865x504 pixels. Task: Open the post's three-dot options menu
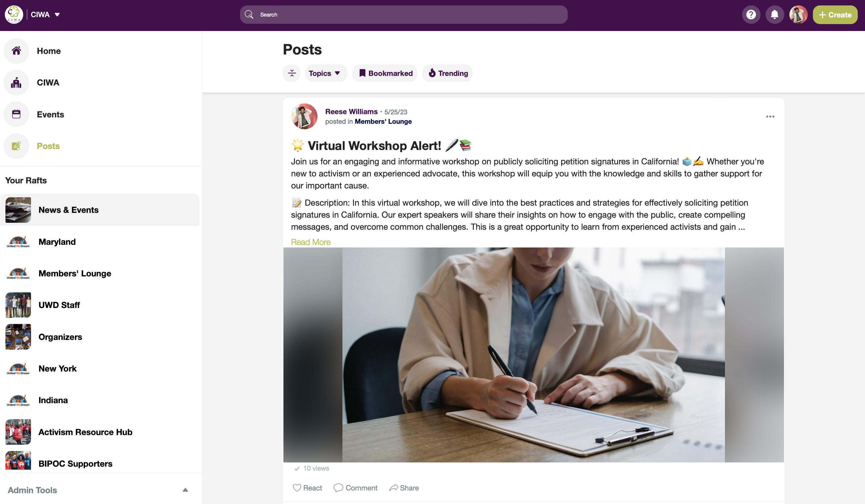coord(770,117)
